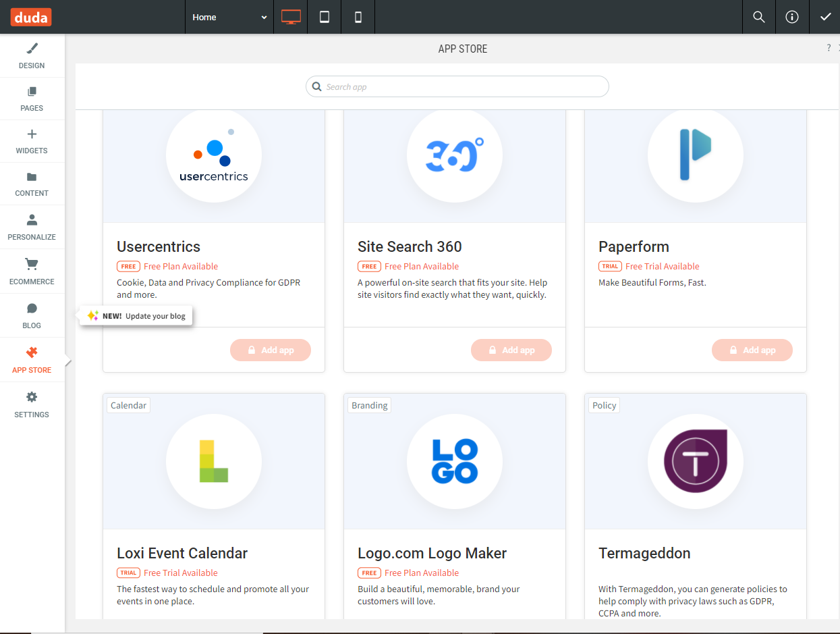Click the Update your blog notification

(x=135, y=315)
